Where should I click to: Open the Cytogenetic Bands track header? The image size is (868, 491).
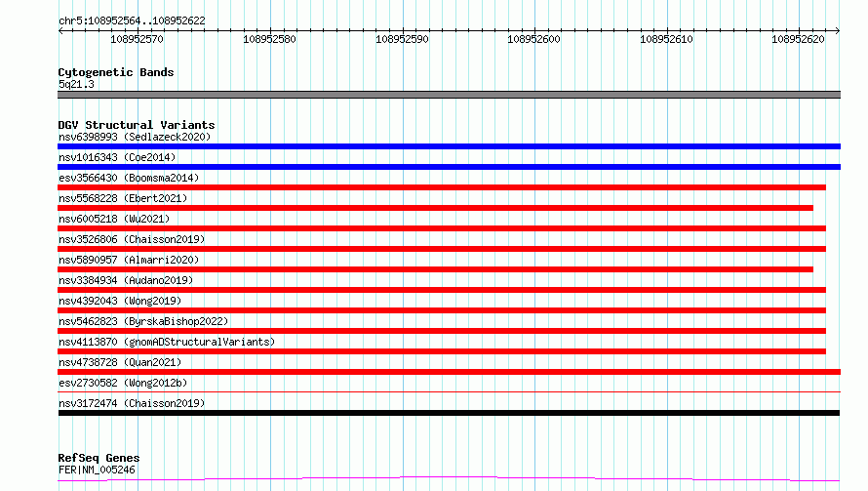point(116,72)
